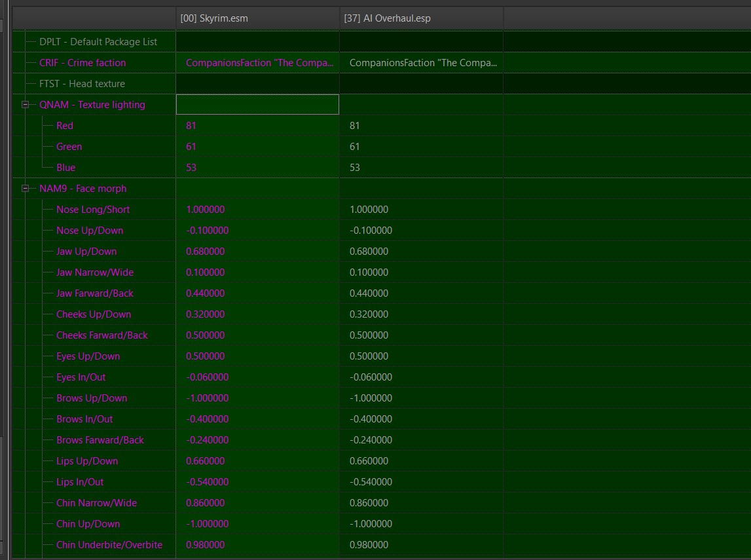Click the Blue row label under texture lighting

click(65, 168)
